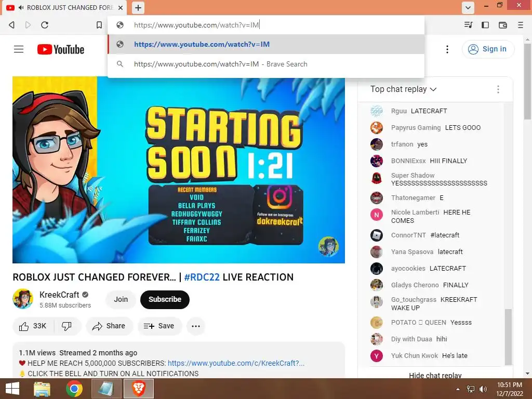Image resolution: width=532 pixels, height=399 pixels.
Task: Open the KreekCraft channel avatar
Action: click(23, 299)
